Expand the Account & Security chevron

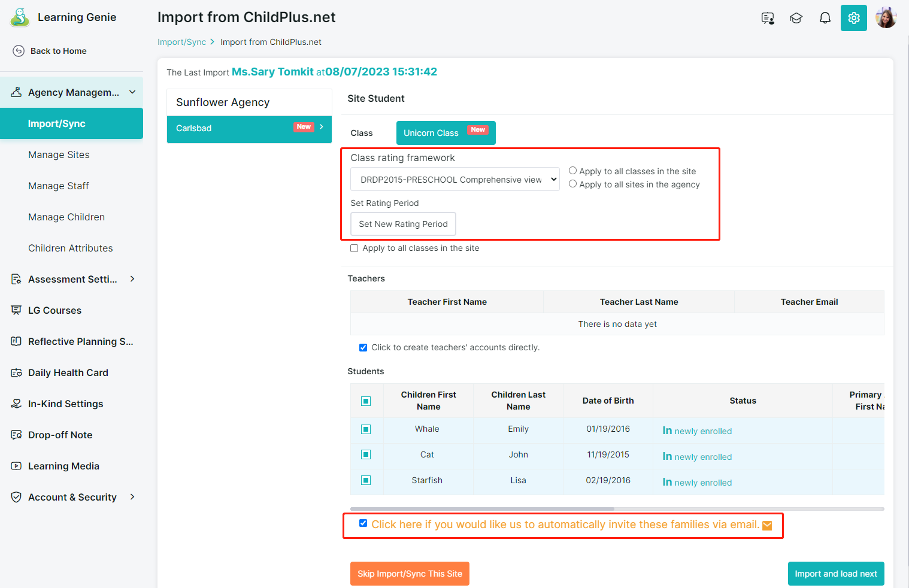pyautogui.click(x=132, y=497)
